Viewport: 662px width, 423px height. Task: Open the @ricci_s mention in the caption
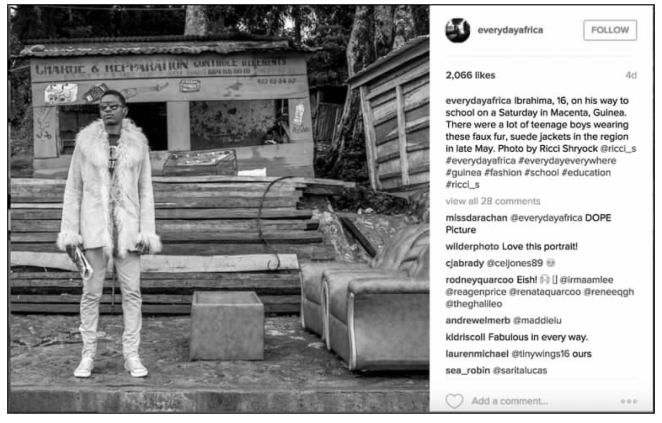click(x=618, y=149)
